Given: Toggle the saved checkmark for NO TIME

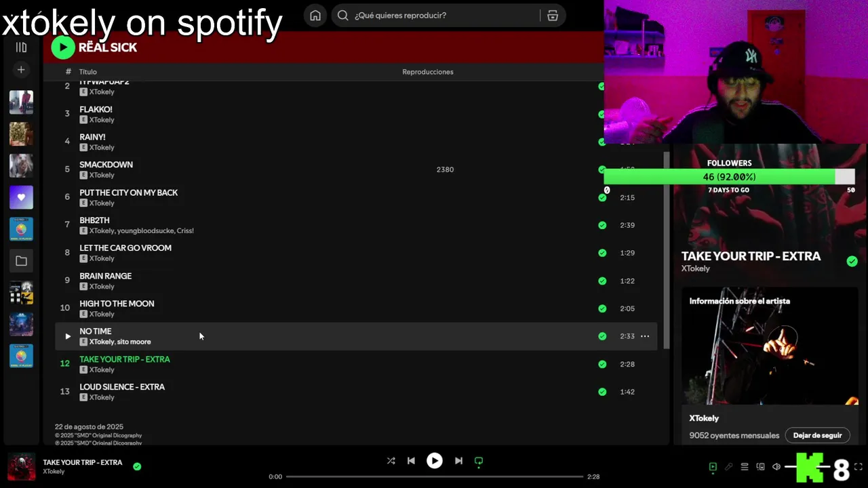Looking at the screenshot, I should (x=602, y=336).
